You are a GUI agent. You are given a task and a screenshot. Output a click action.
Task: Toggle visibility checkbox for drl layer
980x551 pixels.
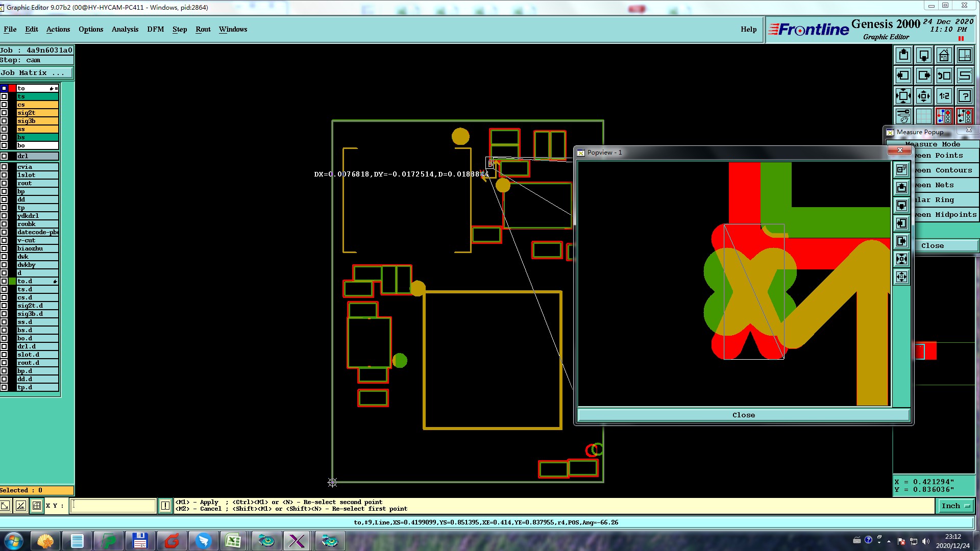tap(4, 156)
